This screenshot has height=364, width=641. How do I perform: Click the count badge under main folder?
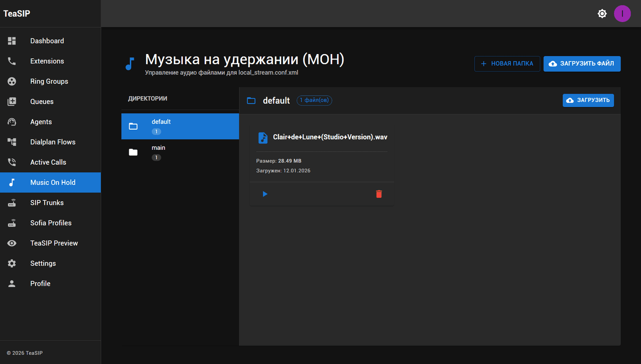(x=156, y=158)
